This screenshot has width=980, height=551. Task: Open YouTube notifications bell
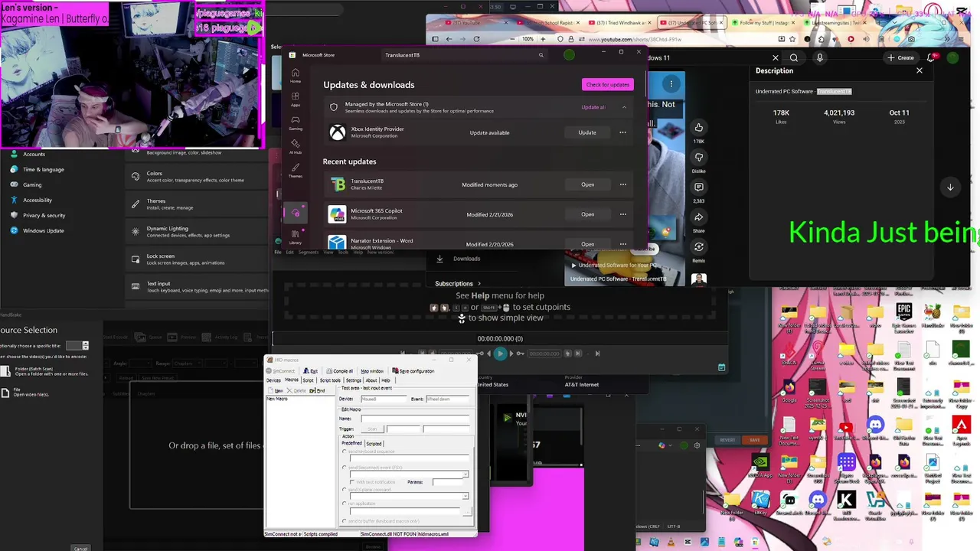[931, 57]
